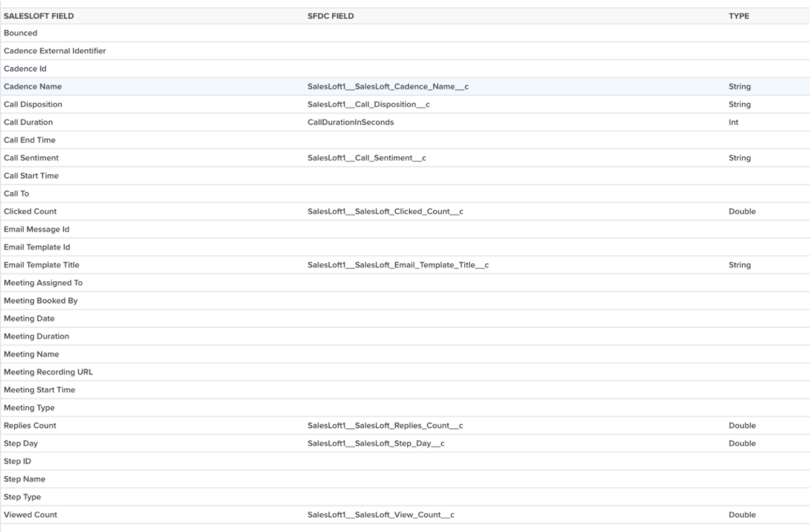Viewport: 810px width, 532px height.
Task: Select the Cadence Name field
Action: (x=33, y=86)
